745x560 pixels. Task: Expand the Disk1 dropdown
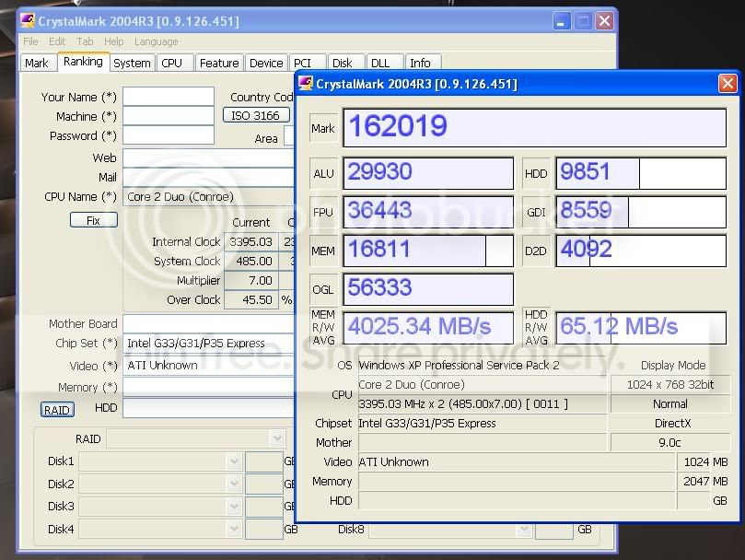point(233,461)
